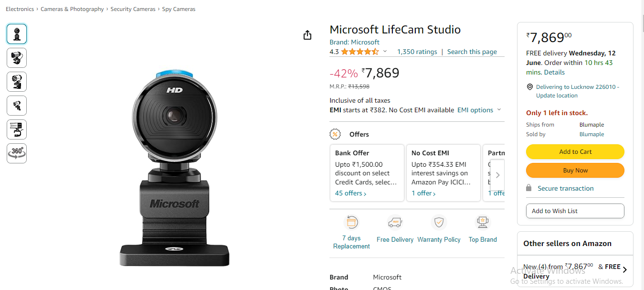
Task: Click the location pin delivery icon
Action: point(529,87)
